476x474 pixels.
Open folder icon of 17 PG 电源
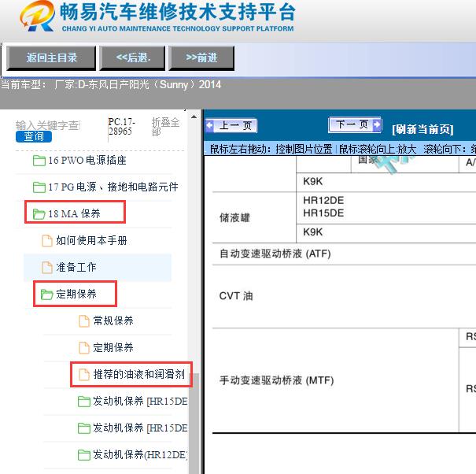[39, 187]
